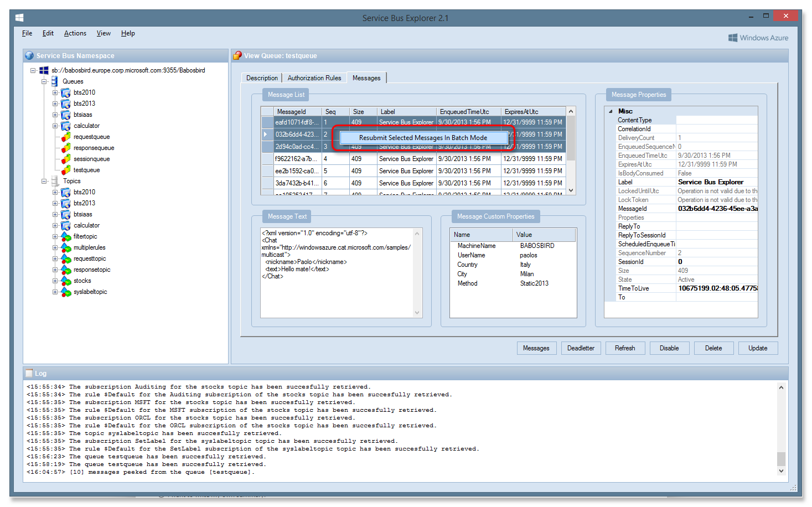Click the btsiaas queue icon
The height and width of the screenshot is (507, 812).
[x=66, y=115]
